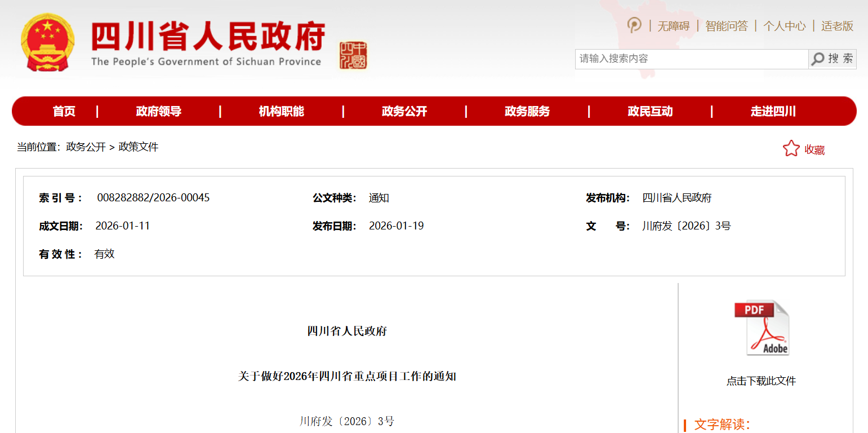The width and height of the screenshot is (868, 433).
Task: Click the national emblem logo
Action: (47, 43)
